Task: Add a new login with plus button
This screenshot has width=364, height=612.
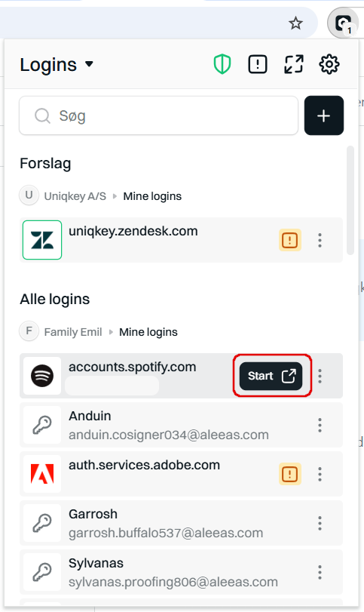Action: coord(324,115)
